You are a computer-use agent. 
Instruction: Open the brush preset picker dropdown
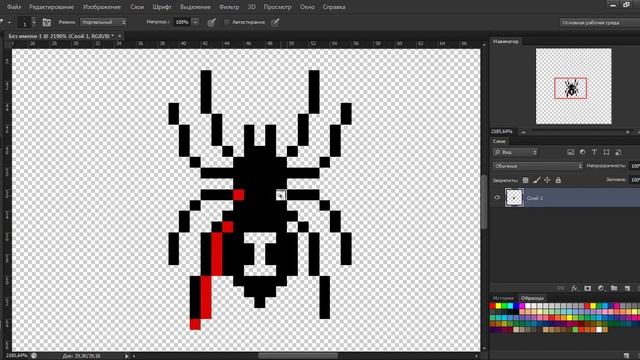[34, 22]
